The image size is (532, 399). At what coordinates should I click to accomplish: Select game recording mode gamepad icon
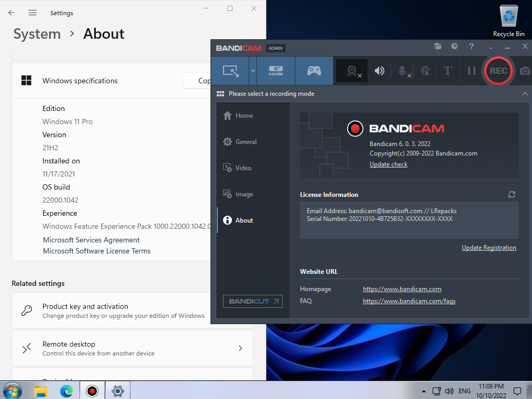[314, 71]
